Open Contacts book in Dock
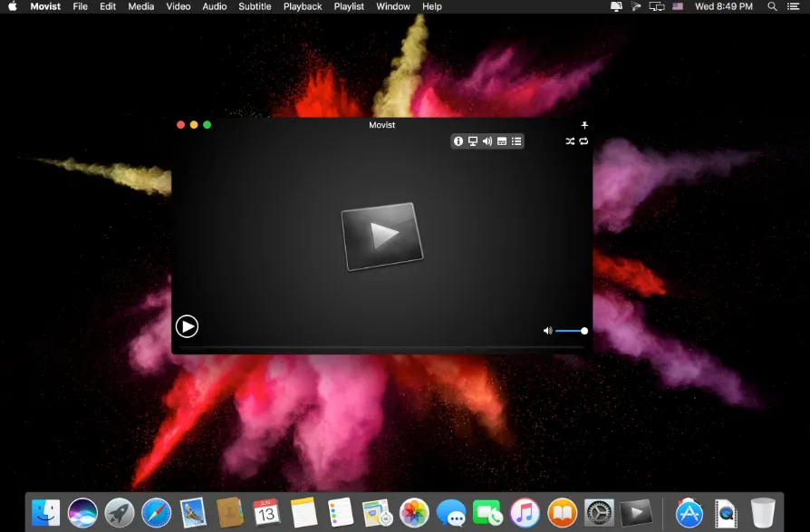This screenshot has width=810, height=532. [230, 512]
